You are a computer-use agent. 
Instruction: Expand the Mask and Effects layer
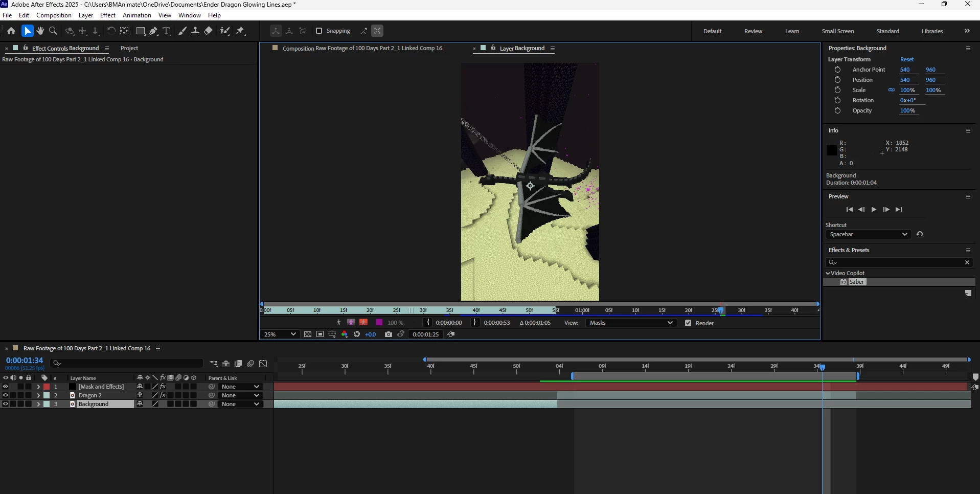point(38,387)
